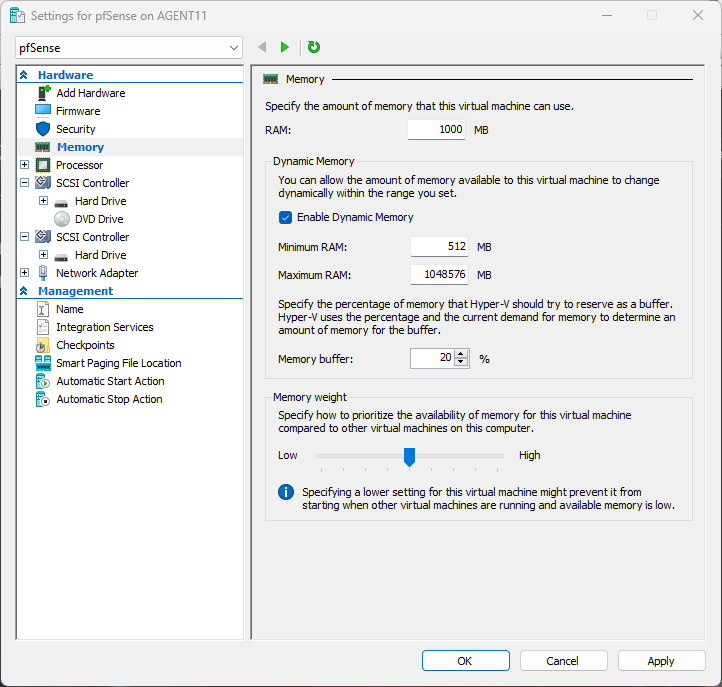Expand the Processor tree node
The image size is (722, 687).
point(24,165)
